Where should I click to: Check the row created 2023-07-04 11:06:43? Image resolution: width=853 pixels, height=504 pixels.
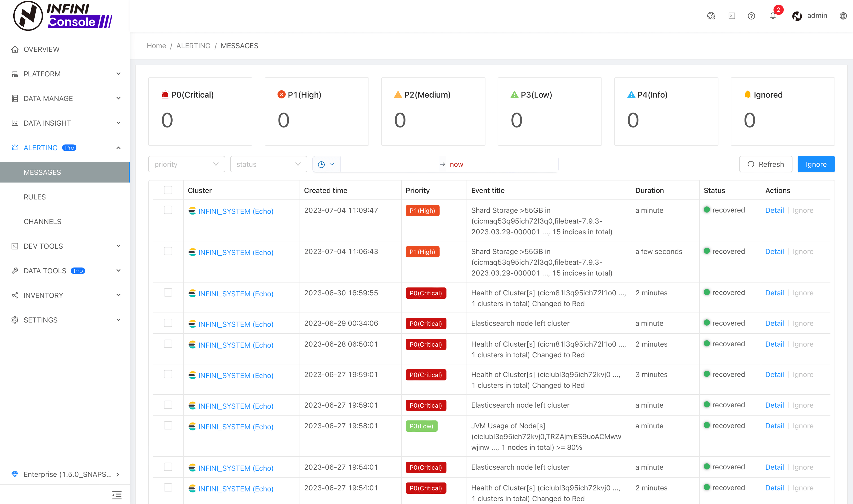pos(168,251)
